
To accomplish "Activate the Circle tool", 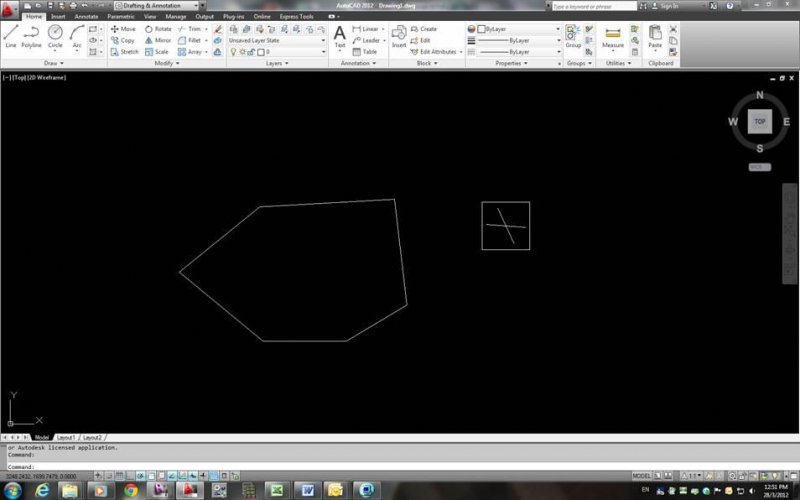I will [x=56, y=35].
